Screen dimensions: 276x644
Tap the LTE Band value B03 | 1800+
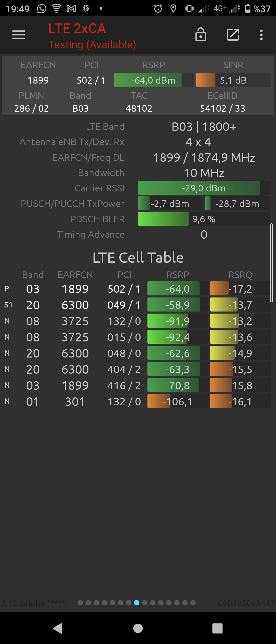204,127
